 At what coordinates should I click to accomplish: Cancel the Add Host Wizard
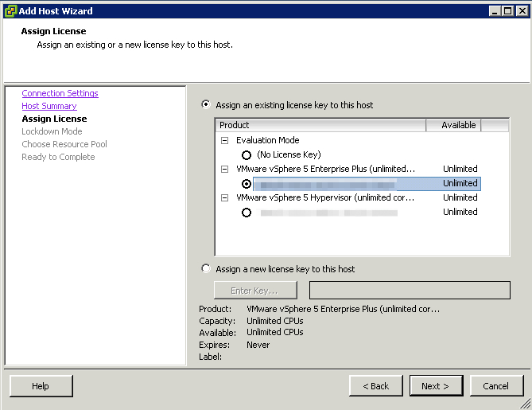[496, 386]
